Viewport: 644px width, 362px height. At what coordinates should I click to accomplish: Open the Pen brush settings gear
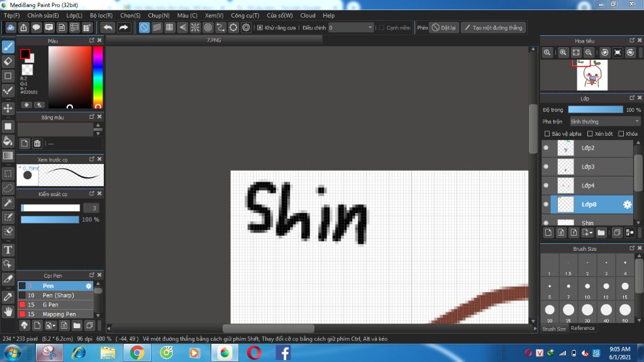[x=89, y=286]
